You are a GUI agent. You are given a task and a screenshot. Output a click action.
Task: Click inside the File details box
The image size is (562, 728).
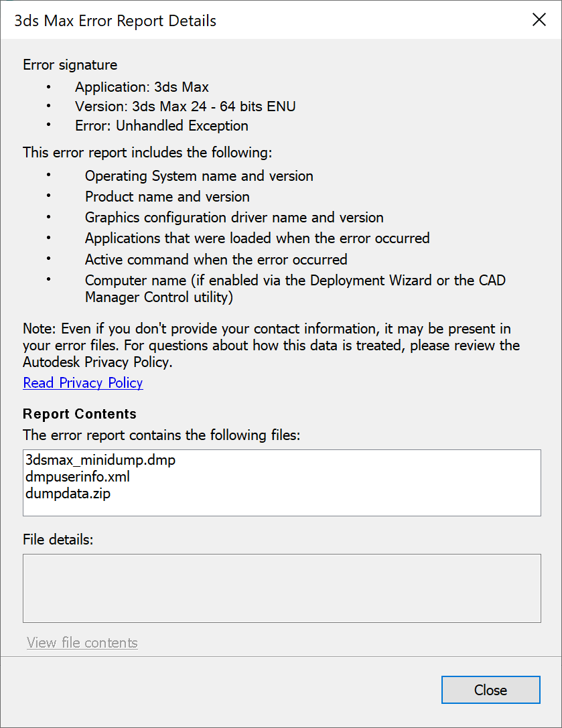tap(281, 588)
